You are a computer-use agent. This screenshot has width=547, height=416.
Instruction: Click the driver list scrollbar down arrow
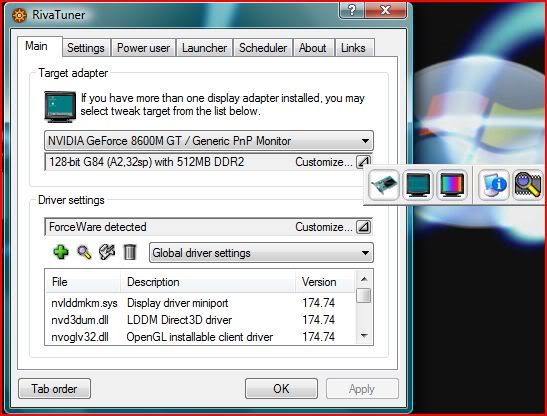(x=364, y=336)
